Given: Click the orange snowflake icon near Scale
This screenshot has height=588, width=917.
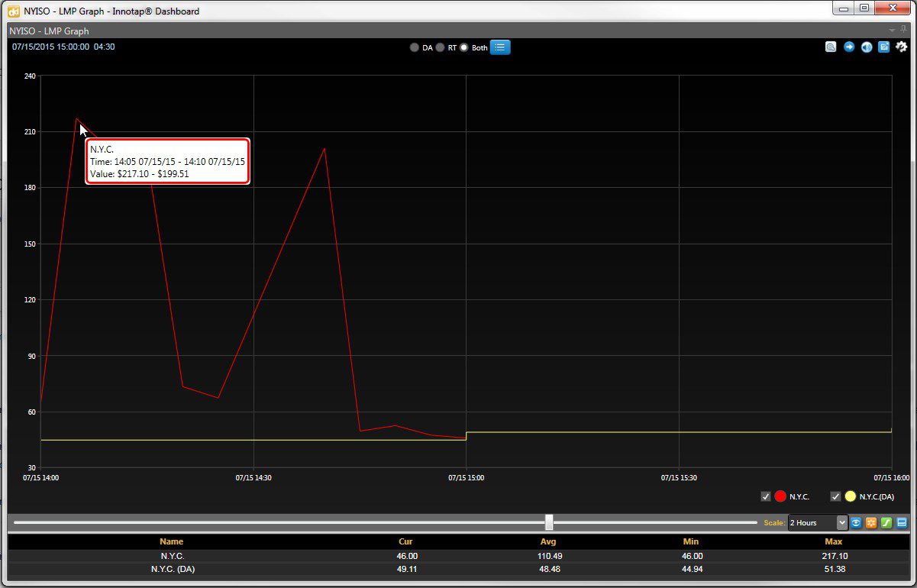Looking at the screenshot, I should click(871, 522).
